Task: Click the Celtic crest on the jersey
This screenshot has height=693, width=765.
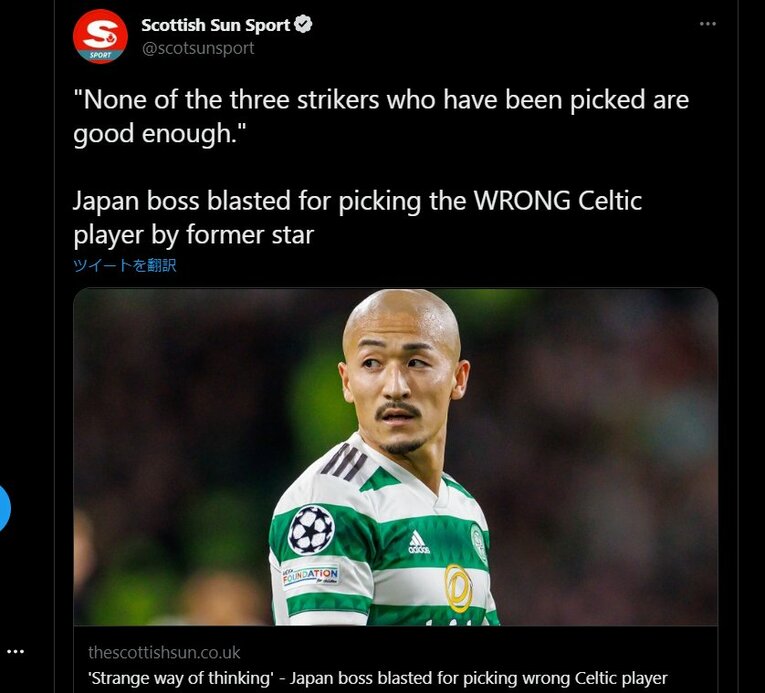Action: point(479,542)
